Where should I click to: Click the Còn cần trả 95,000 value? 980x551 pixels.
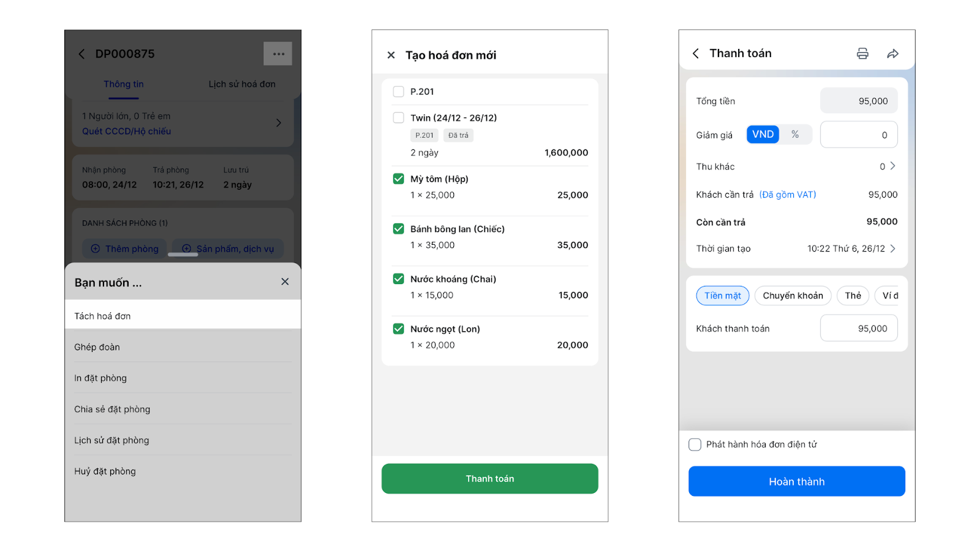882,222
